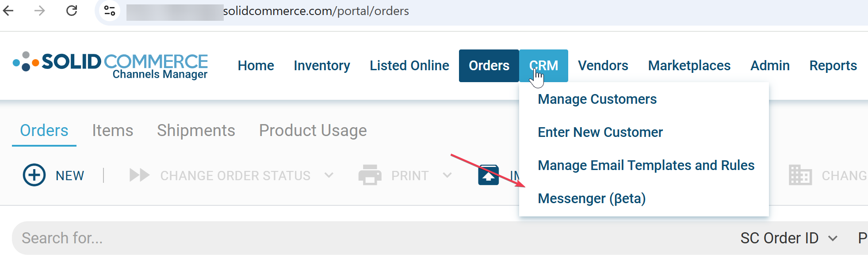
Task: Click the printer icon
Action: tap(370, 175)
